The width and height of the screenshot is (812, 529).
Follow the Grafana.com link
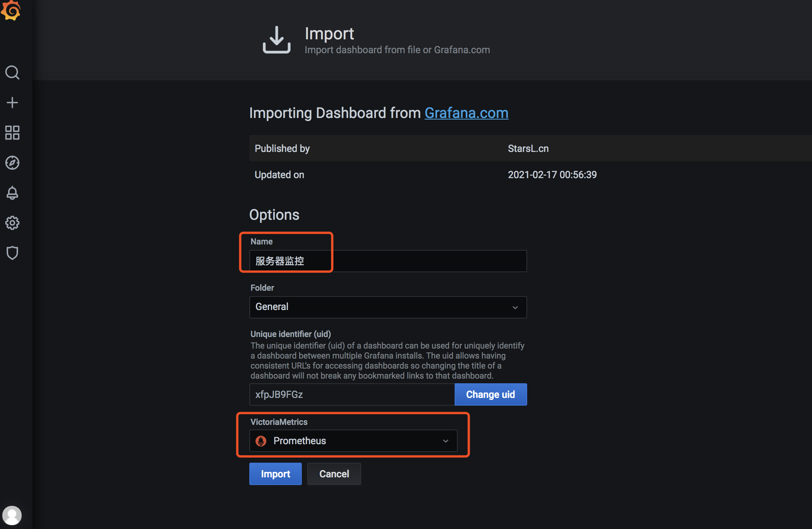(466, 113)
